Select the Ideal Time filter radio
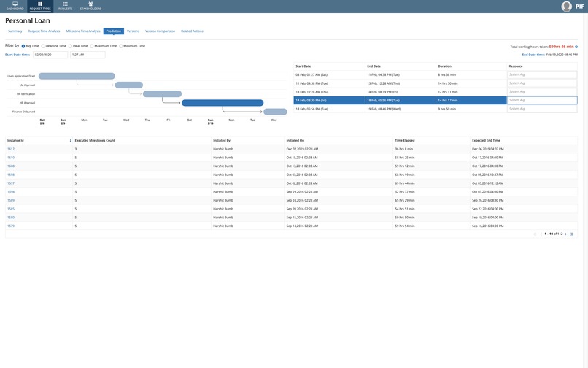This screenshot has width=588, height=368. point(70,46)
